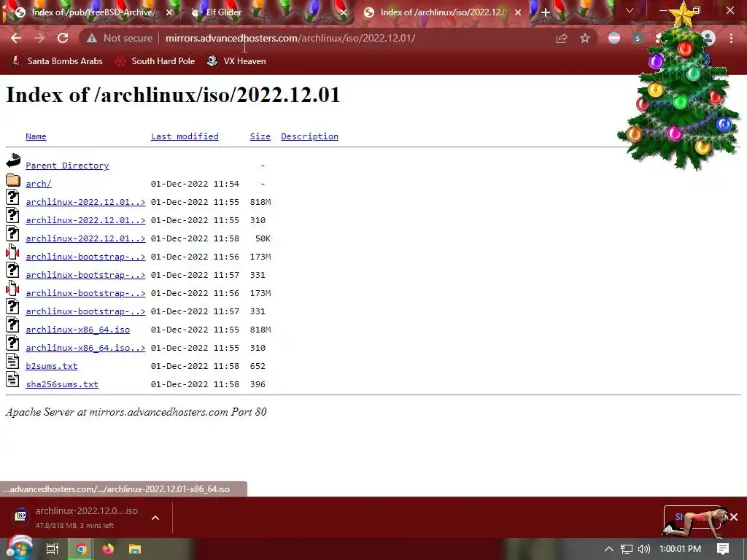Sort listing by Size column
Screen dimensions: 747x560
[260, 136]
